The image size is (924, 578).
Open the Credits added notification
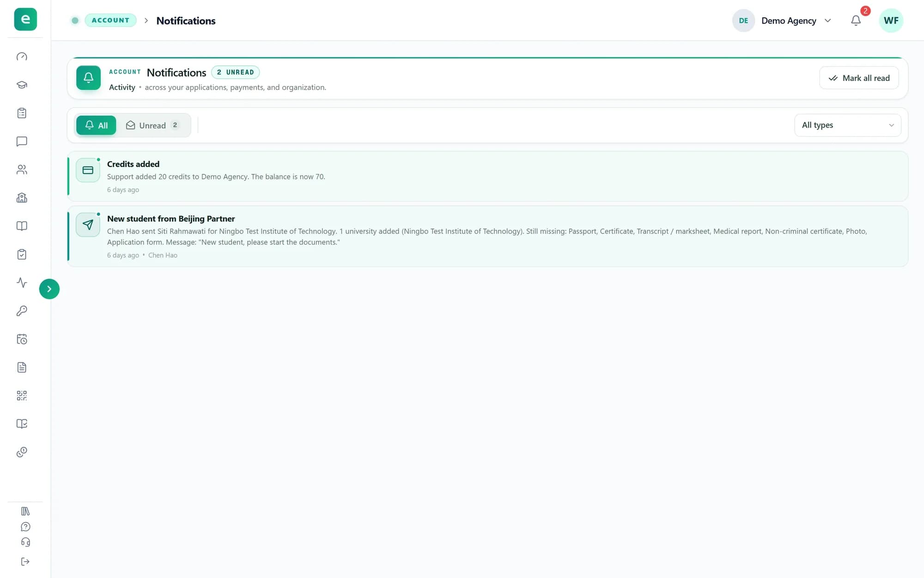click(487, 176)
